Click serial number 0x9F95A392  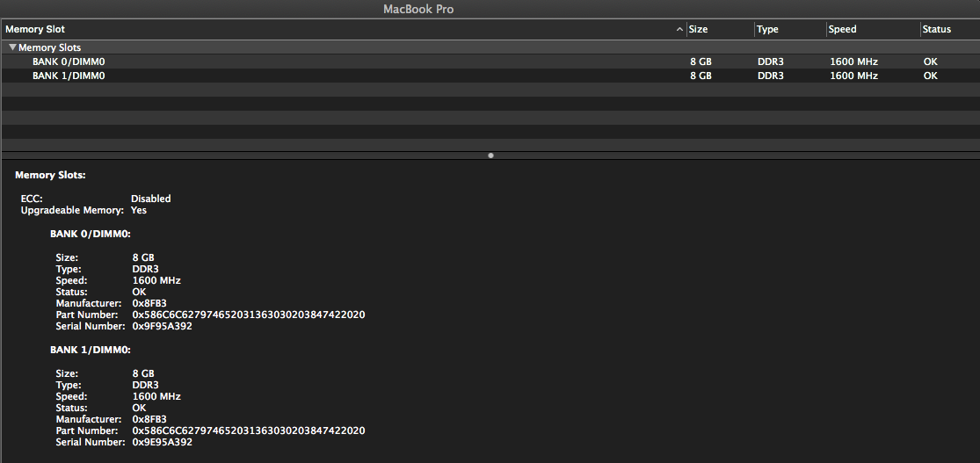point(163,326)
